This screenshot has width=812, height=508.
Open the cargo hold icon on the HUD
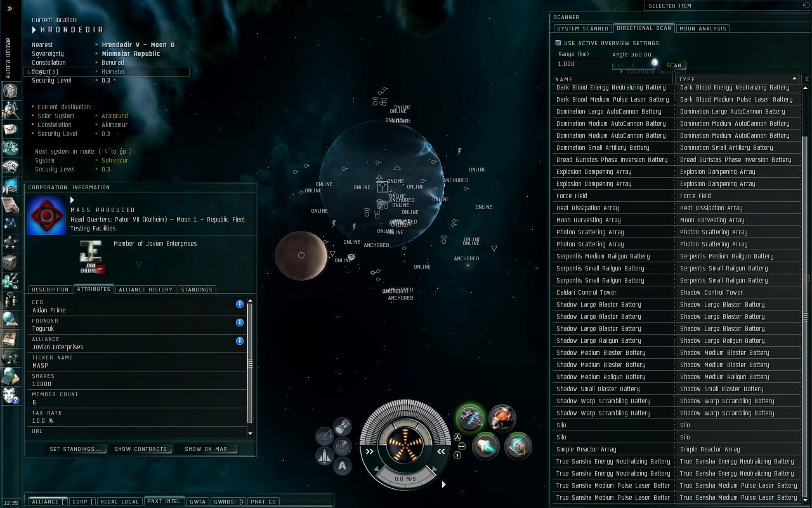click(343, 425)
